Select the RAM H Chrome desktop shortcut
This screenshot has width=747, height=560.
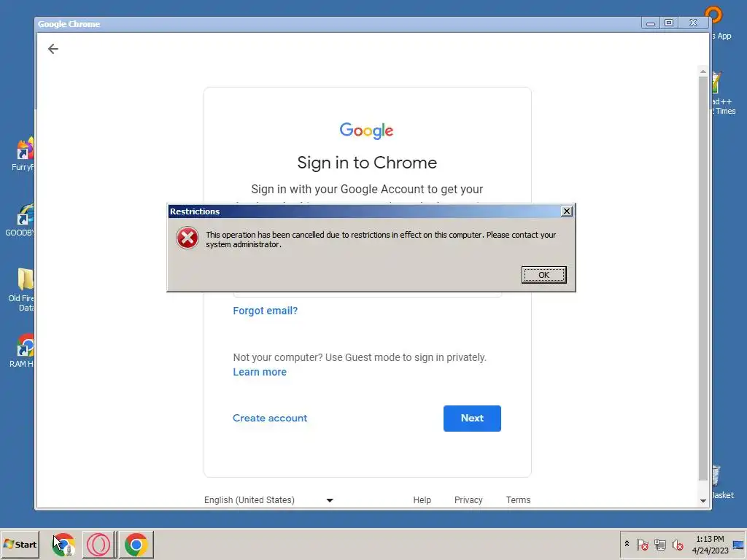coord(23,351)
